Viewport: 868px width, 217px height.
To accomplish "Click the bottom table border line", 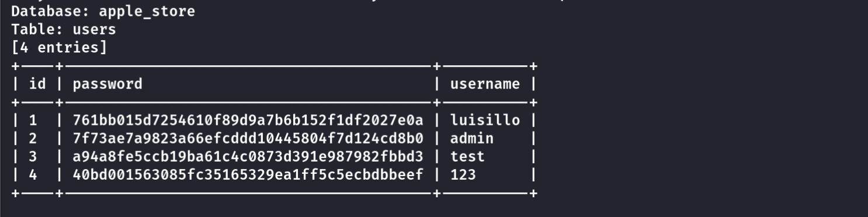I will coord(274,192).
